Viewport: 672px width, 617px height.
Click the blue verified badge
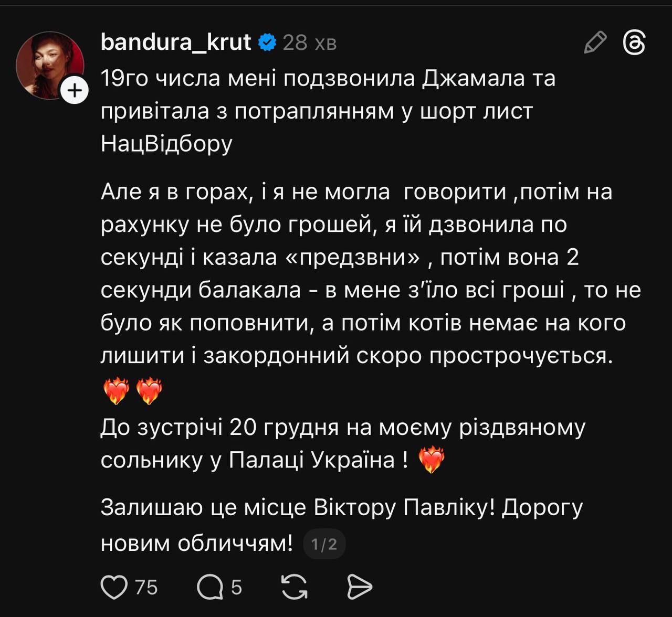(x=267, y=42)
